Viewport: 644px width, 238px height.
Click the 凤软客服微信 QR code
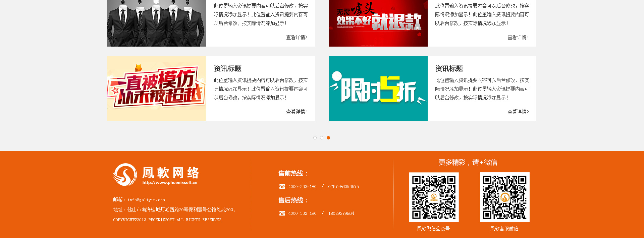tap(504, 197)
